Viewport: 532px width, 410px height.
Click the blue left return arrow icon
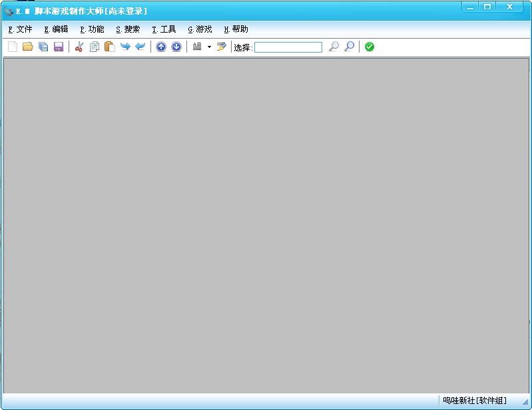[x=140, y=47]
